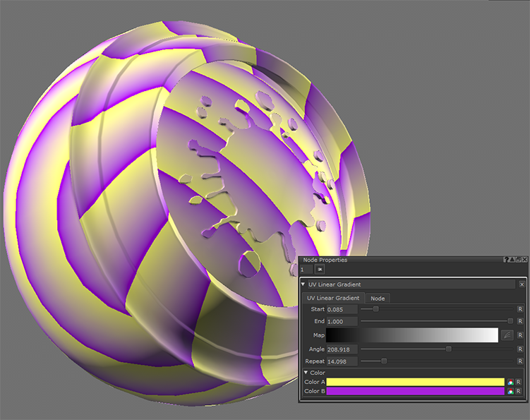530x420 pixels.
Task: Open the color picker icon for Color B
Action: point(510,390)
